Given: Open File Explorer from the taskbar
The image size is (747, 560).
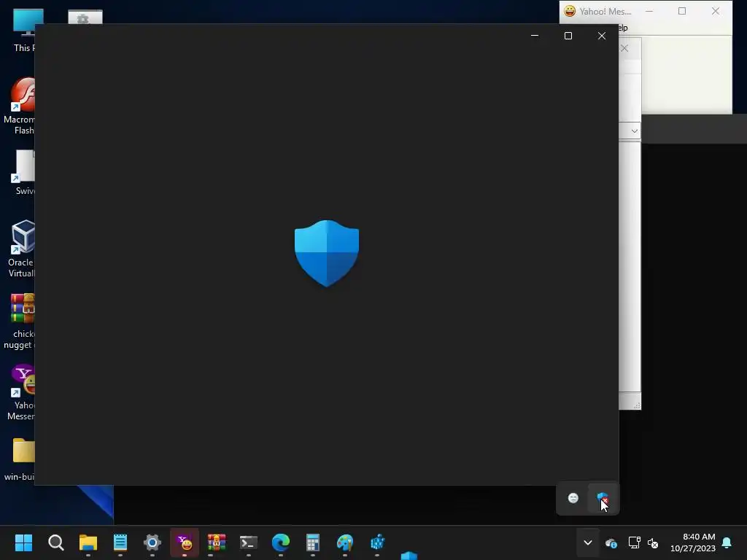Looking at the screenshot, I should click(x=88, y=542).
